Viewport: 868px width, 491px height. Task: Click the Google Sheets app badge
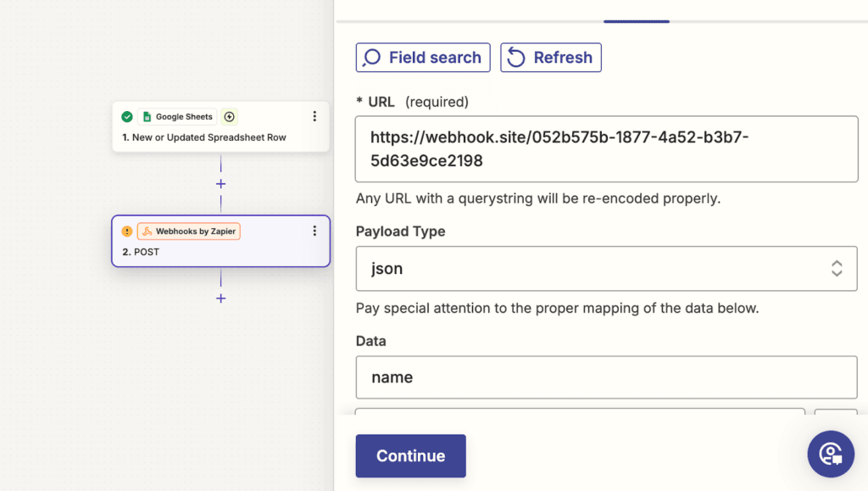pos(177,117)
